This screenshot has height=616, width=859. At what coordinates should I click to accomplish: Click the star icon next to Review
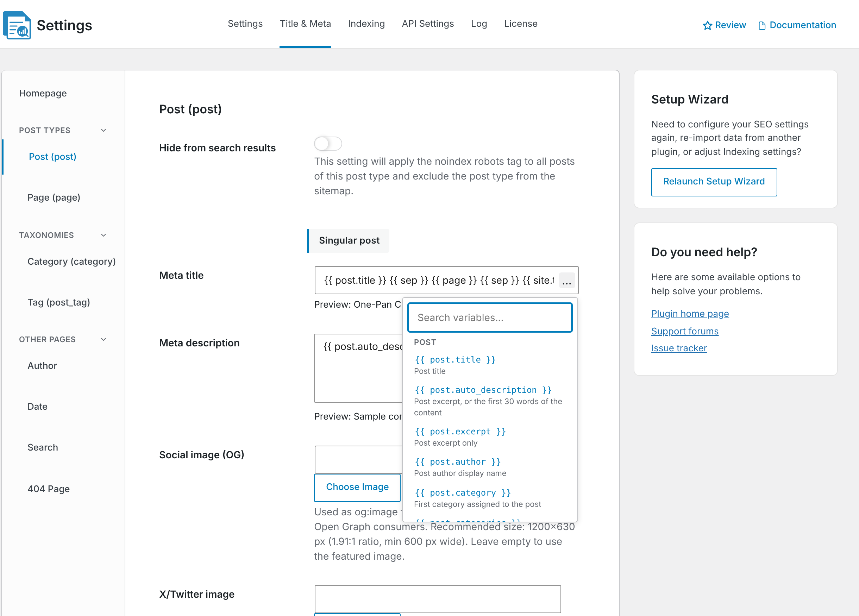click(x=707, y=25)
